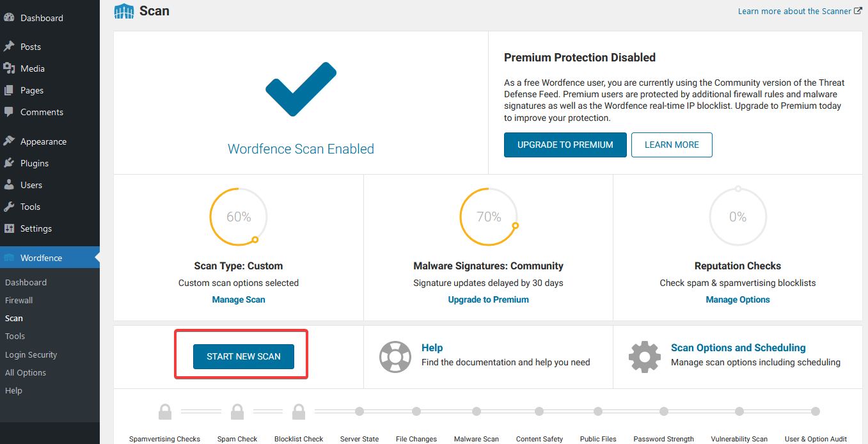868x444 pixels.
Task: Open Wordfence Dashboard submenu item
Action: pos(26,282)
